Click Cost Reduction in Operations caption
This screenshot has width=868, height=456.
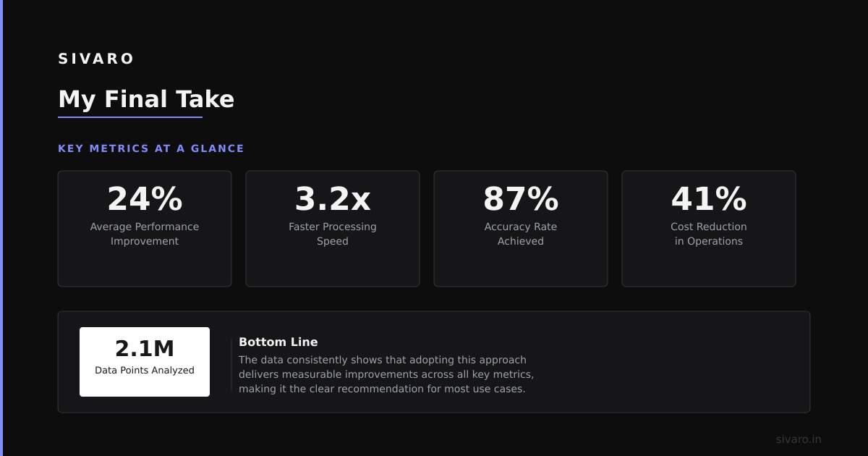tap(709, 234)
